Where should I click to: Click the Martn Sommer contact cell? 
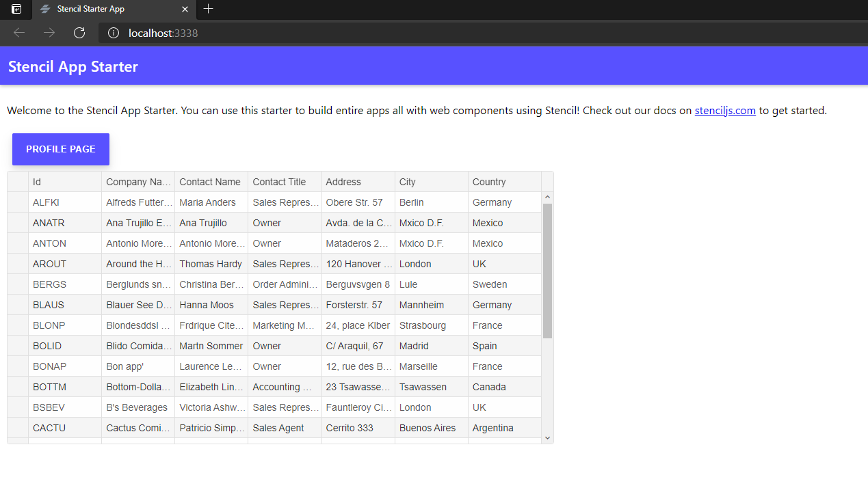point(211,346)
